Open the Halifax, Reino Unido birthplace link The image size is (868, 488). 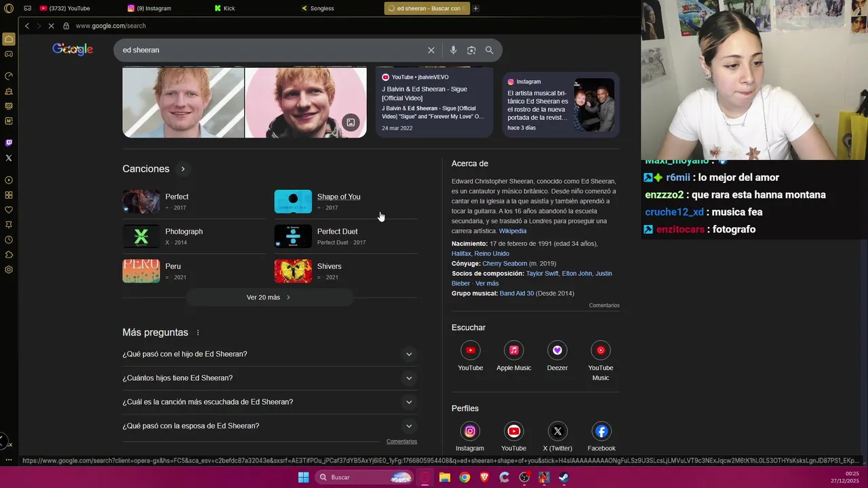tap(480, 253)
